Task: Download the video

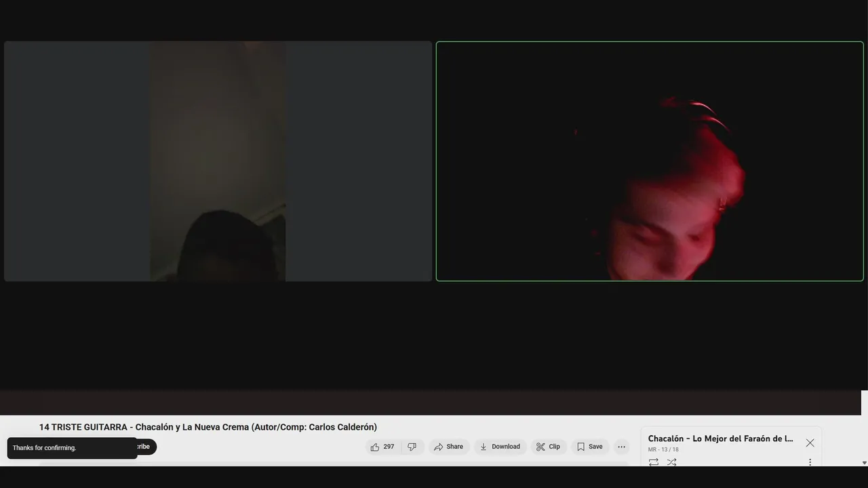Action: [500, 447]
